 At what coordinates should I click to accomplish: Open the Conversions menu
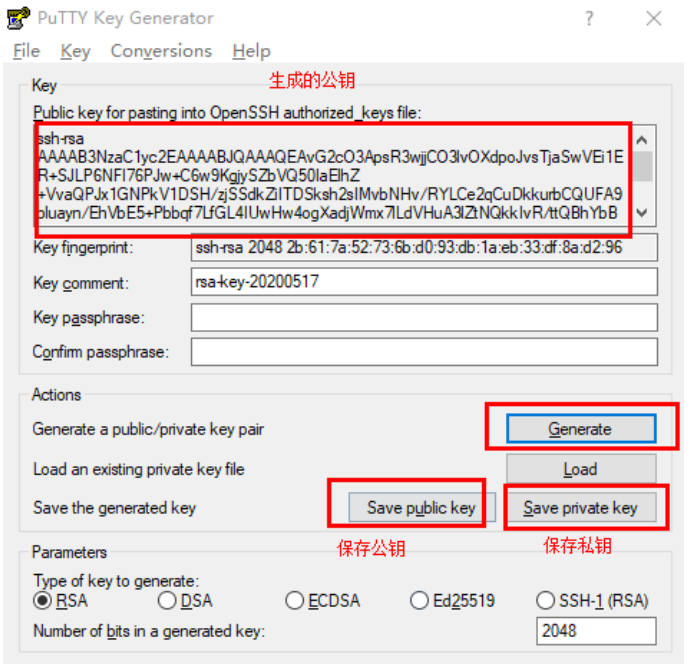point(161,51)
